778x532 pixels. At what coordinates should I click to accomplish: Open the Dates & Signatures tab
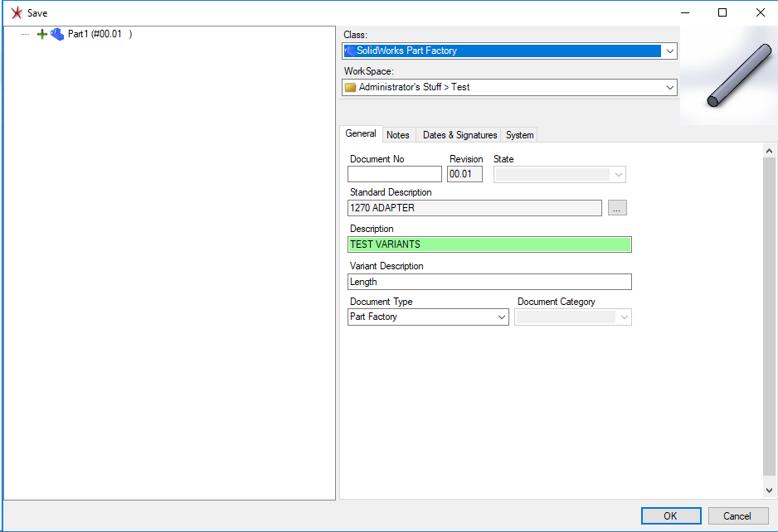pyautogui.click(x=460, y=135)
